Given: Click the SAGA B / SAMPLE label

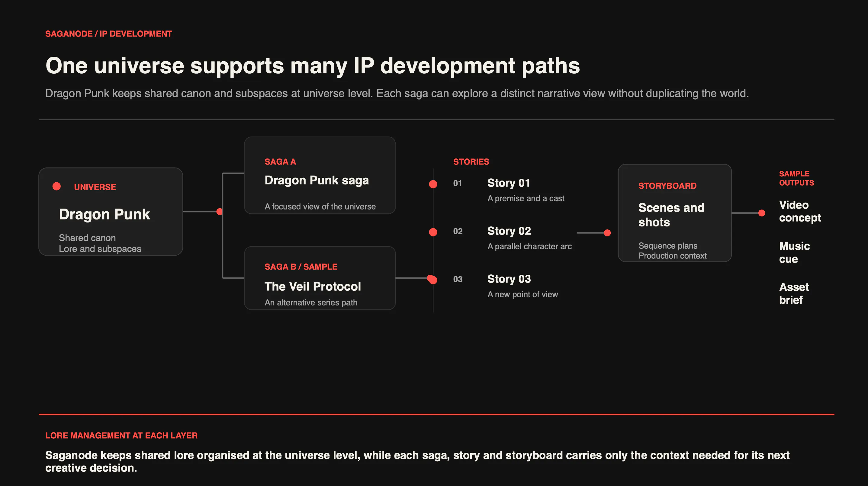Looking at the screenshot, I should point(301,267).
